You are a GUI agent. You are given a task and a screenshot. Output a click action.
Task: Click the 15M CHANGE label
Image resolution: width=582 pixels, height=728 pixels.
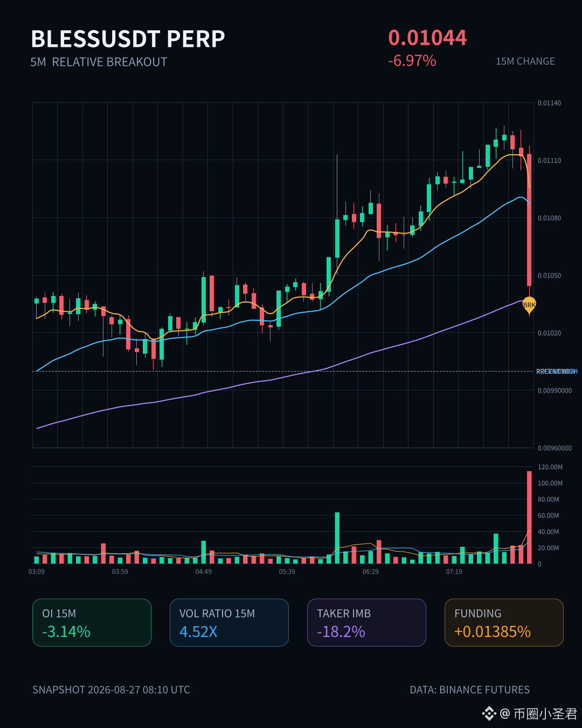(525, 61)
